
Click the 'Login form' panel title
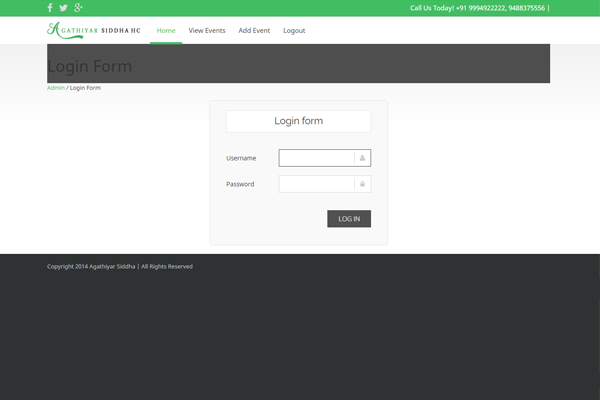(298, 121)
